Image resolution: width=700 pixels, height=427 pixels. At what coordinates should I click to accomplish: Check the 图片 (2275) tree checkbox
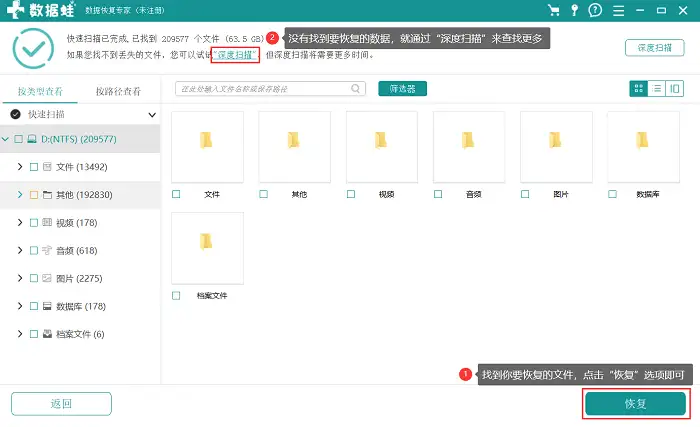33,278
